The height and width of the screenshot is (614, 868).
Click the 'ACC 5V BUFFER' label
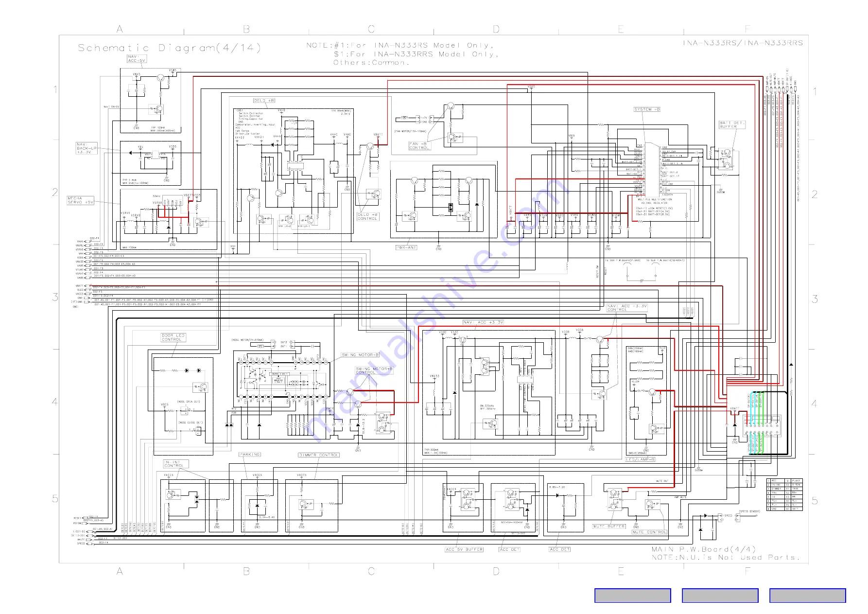(464, 549)
